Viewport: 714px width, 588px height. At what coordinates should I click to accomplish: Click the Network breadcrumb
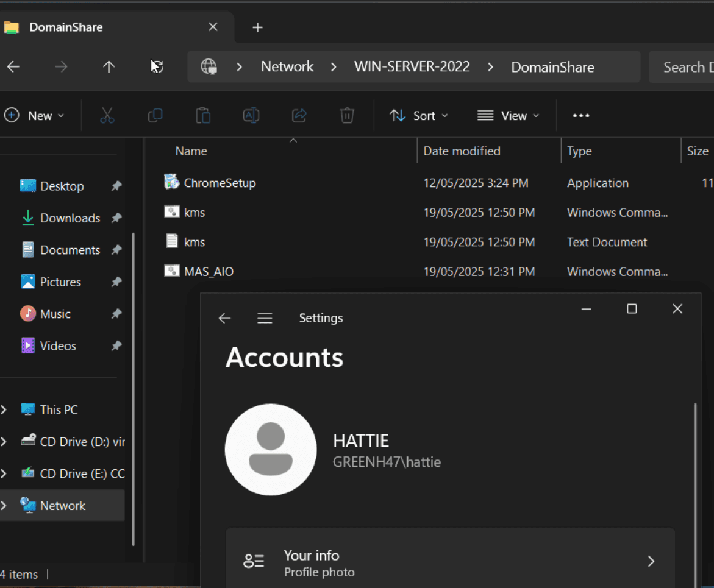[287, 67]
